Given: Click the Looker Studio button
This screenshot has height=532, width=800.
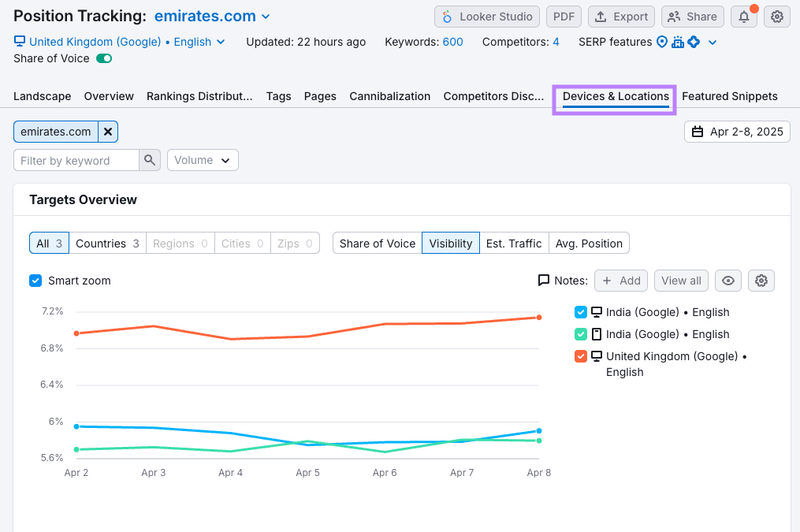Looking at the screenshot, I should (487, 17).
